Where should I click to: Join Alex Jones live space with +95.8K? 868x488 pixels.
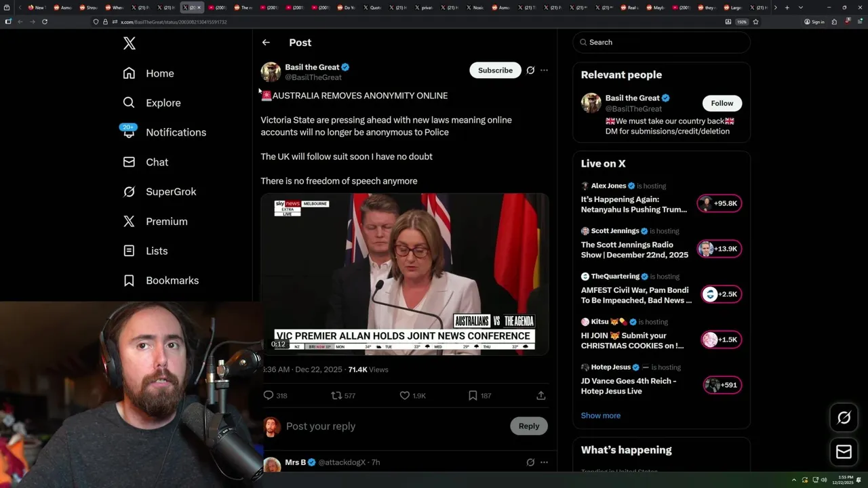point(719,203)
